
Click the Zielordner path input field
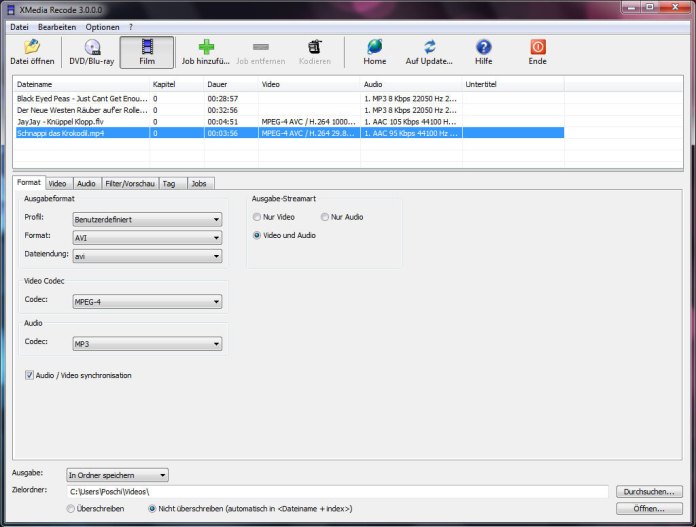[x=337, y=492]
